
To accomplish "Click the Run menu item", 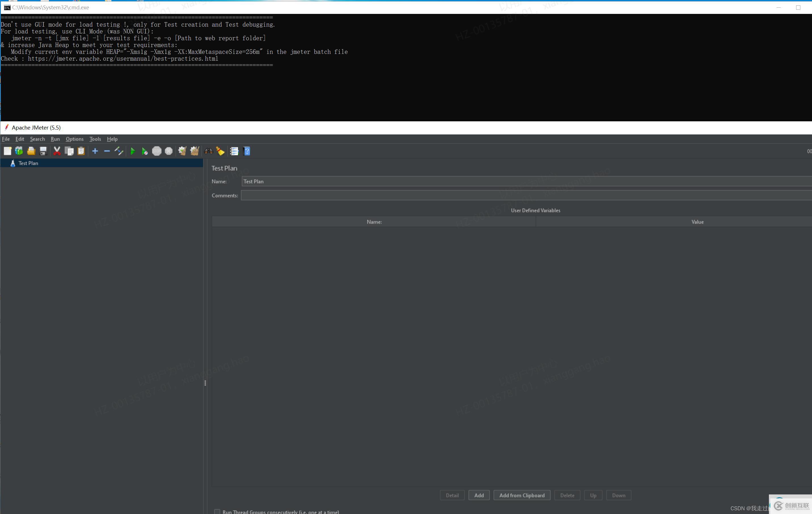I will point(55,139).
